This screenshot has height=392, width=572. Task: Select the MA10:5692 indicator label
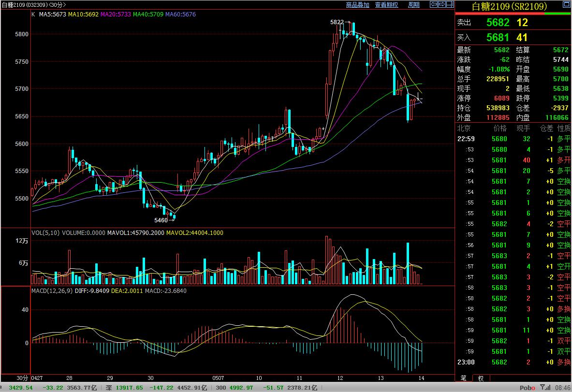(83, 14)
